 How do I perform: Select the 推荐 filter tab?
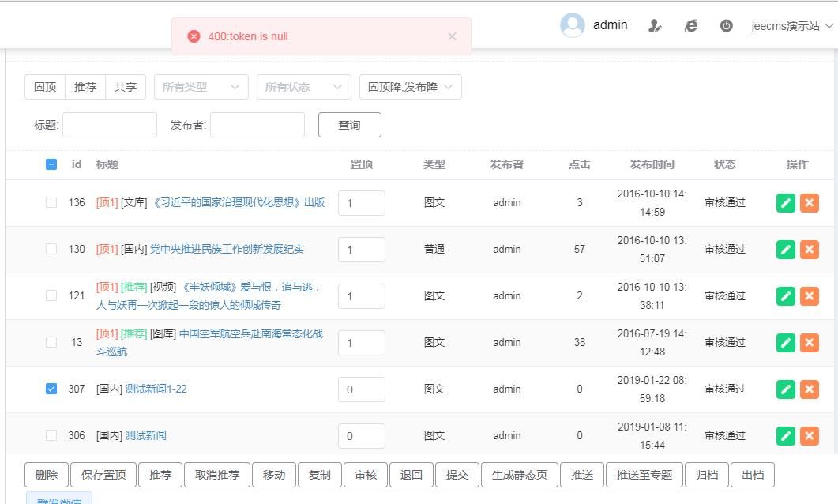click(x=85, y=87)
